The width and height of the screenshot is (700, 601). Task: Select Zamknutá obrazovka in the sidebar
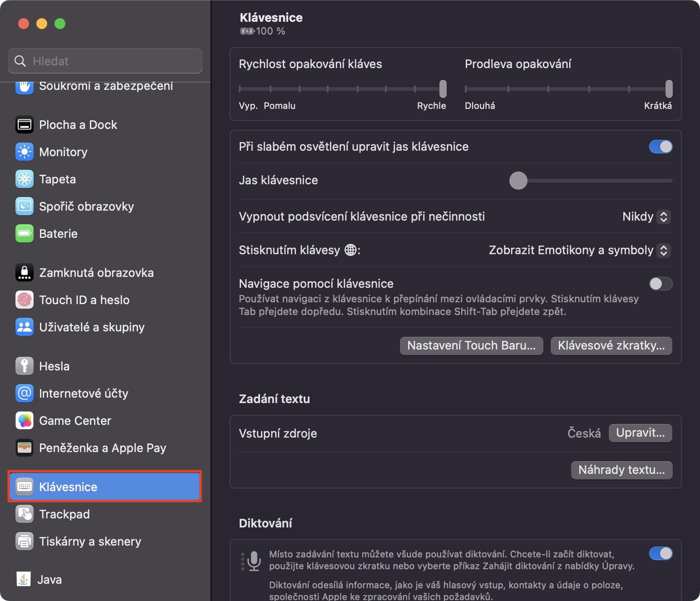tap(96, 273)
